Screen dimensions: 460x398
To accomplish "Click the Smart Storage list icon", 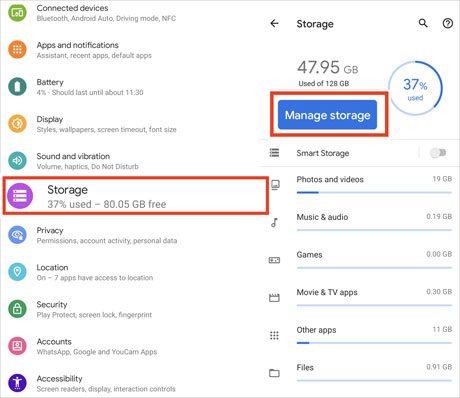I will 274,153.
